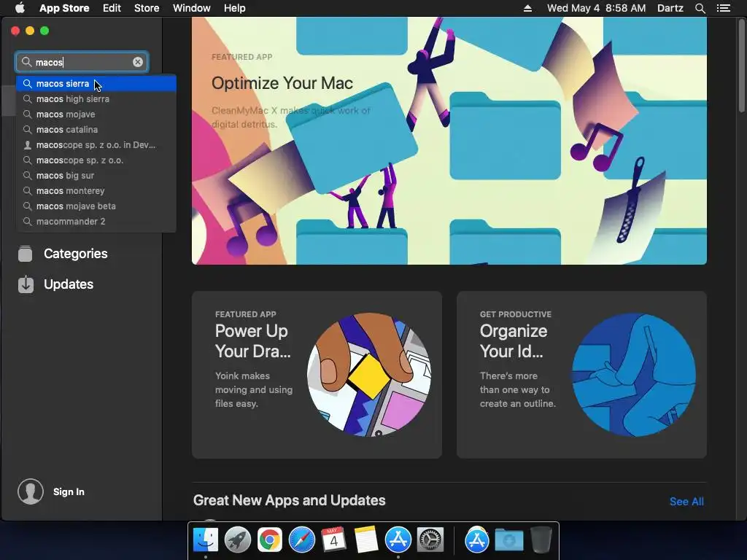Screen dimensions: 747x560
Task: Open the App Store menu
Action: tap(64, 8)
